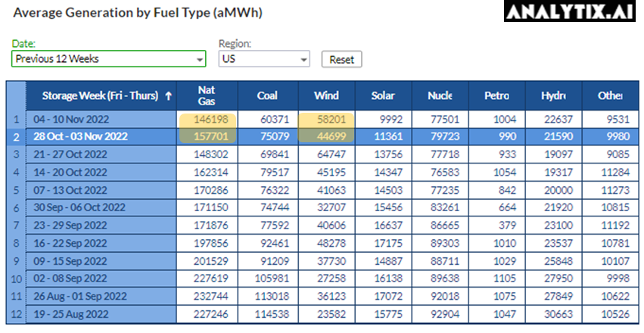644x333 pixels.
Task: Click Solar value 17175
Action: click(388, 243)
